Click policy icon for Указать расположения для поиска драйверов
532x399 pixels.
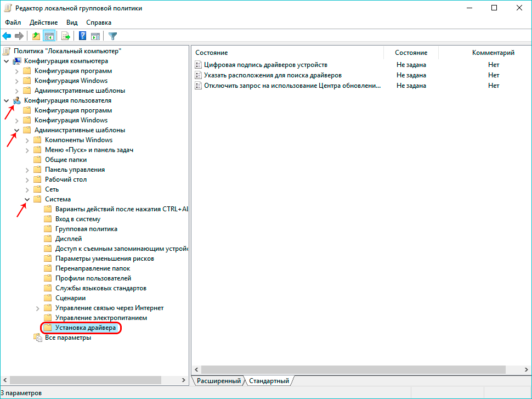click(198, 75)
